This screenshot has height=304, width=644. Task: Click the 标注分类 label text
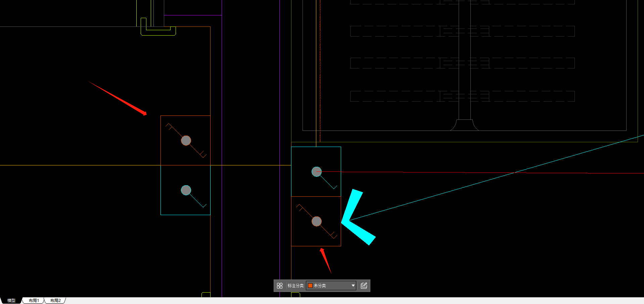coord(295,286)
